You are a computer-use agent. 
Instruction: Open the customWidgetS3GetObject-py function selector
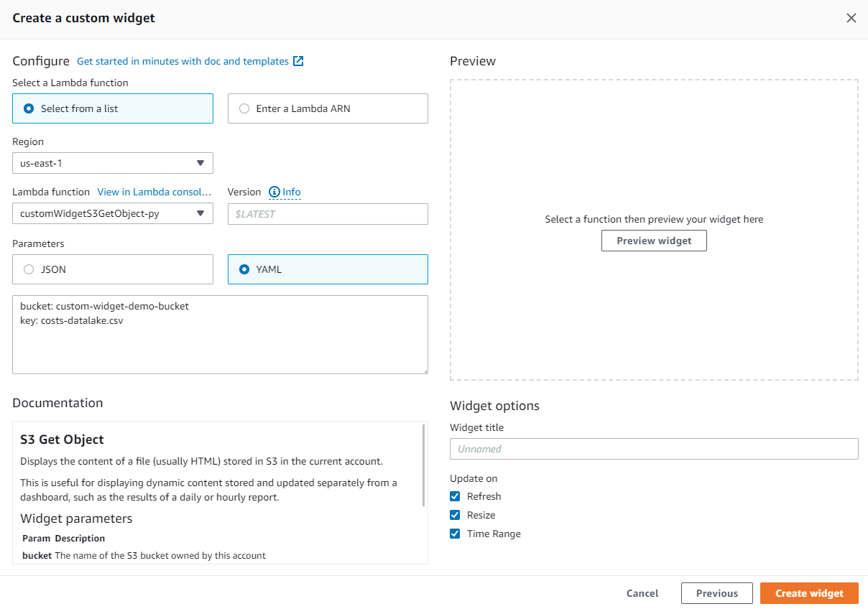tap(112, 213)
